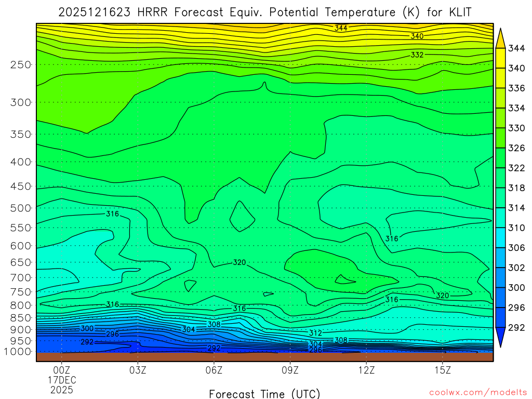Click the 12Z time axis marker
The image size is (532, 399).
[x=366, y=370]
